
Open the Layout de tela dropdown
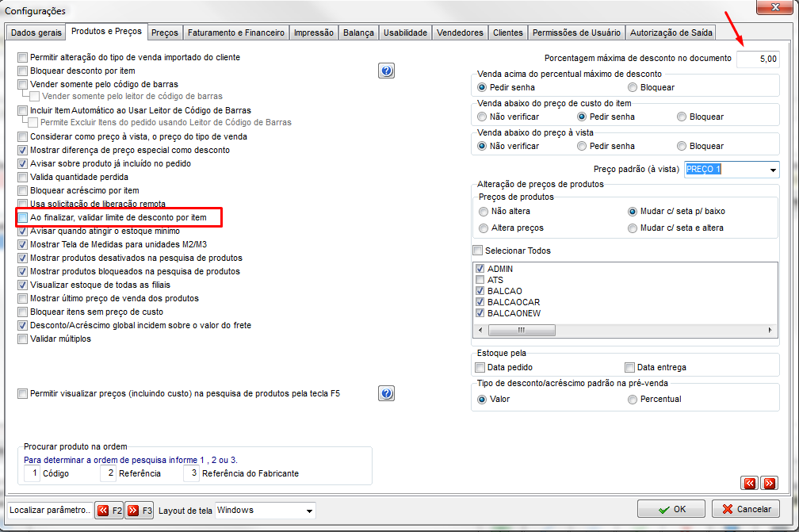[x=309, y=511]
